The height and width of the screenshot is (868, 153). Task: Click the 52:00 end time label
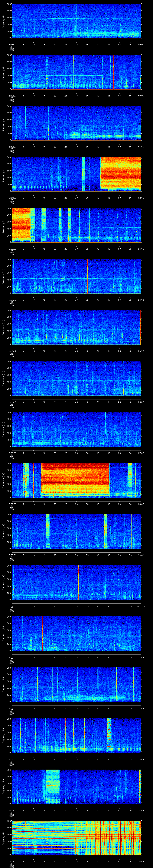click(x=141, y=197)
